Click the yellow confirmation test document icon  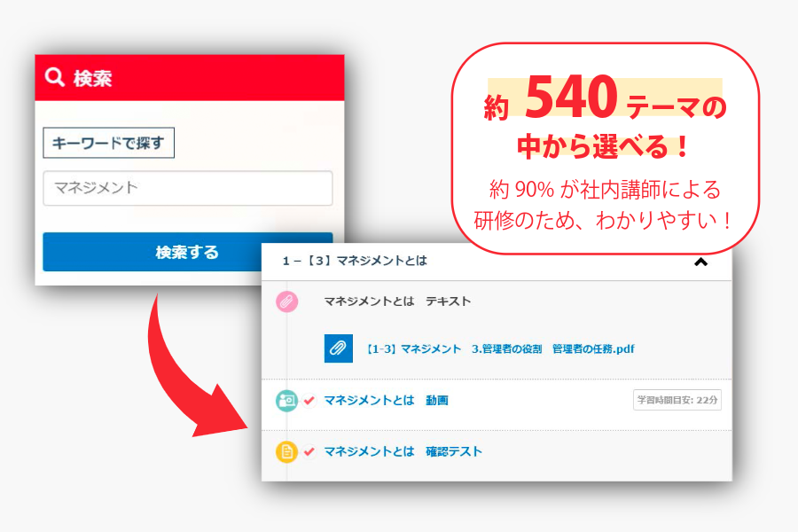pyautogui.click(x=286, y=451)
